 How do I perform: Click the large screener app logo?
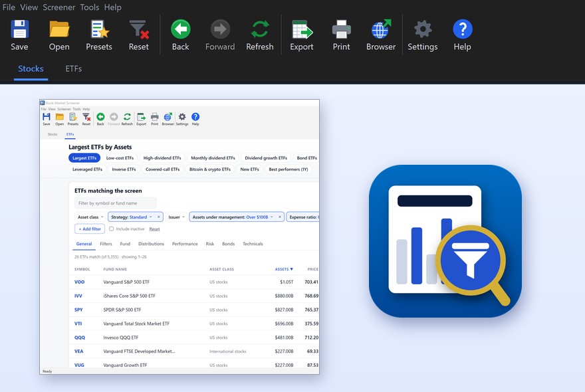point(445,241)
